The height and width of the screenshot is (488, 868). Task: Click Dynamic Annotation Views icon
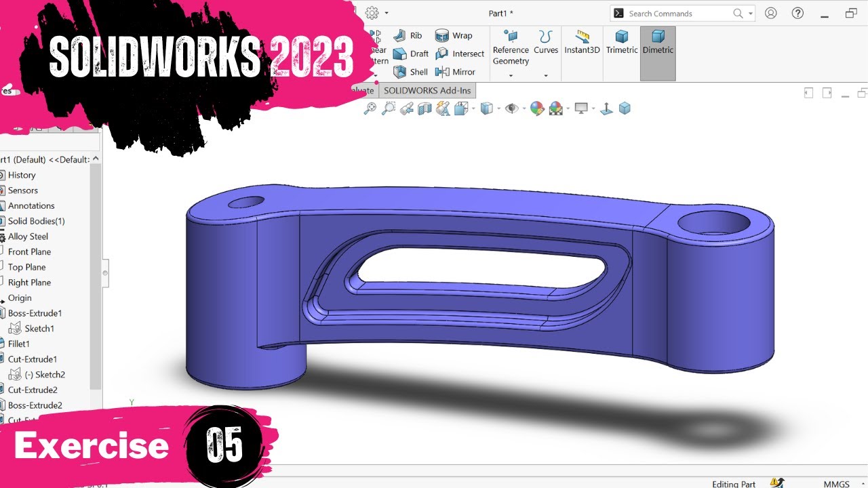click(443, 108)
